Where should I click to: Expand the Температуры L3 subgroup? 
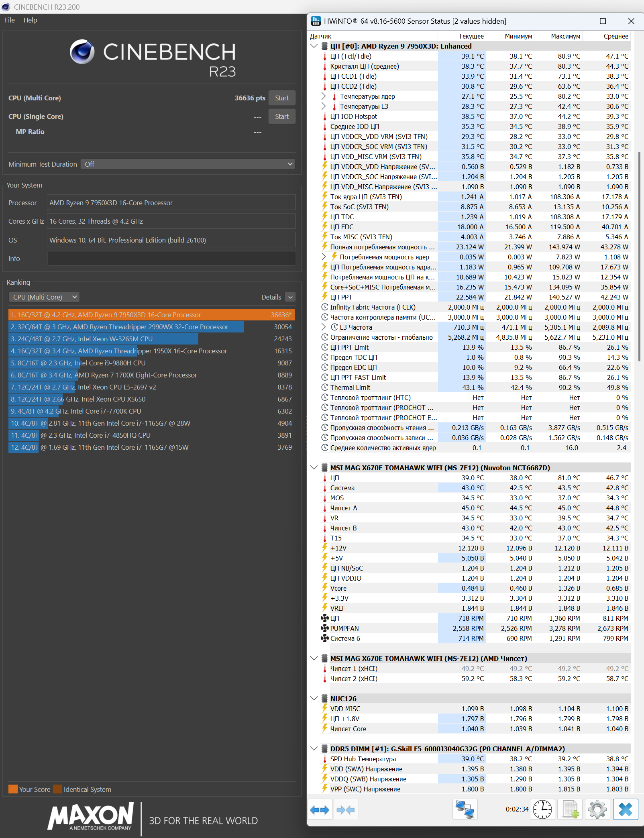(x=324, y=106)
